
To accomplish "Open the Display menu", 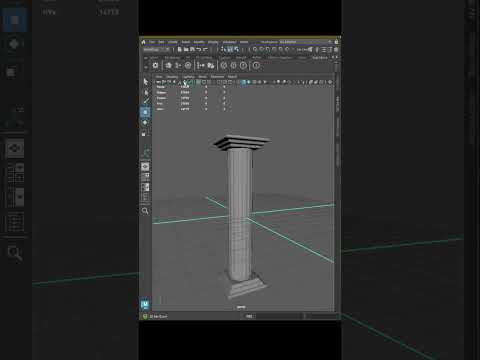I will coord(213,42).
